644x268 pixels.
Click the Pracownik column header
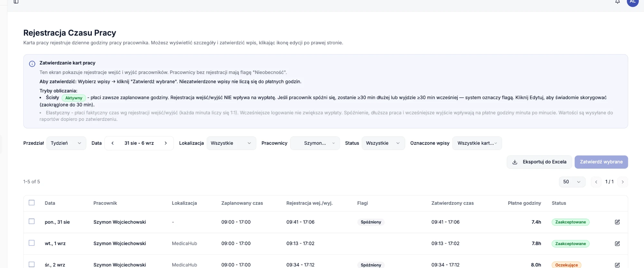tap(105, 203)
